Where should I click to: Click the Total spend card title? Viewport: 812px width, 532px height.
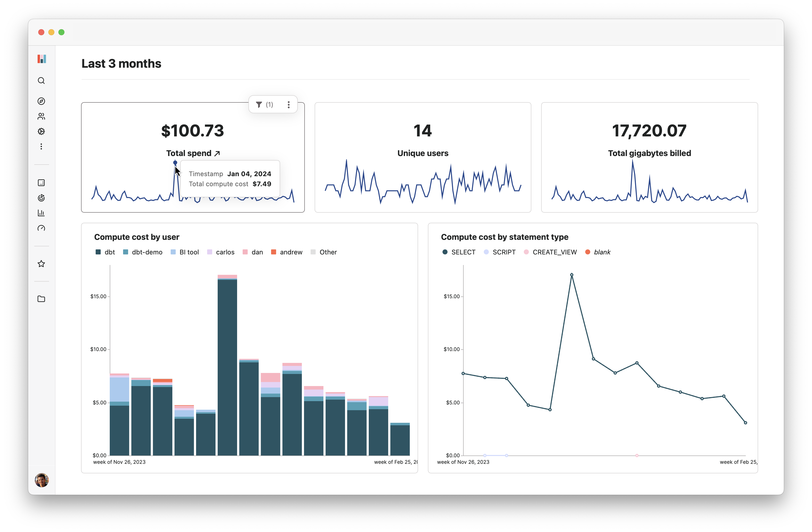point(192,153)
